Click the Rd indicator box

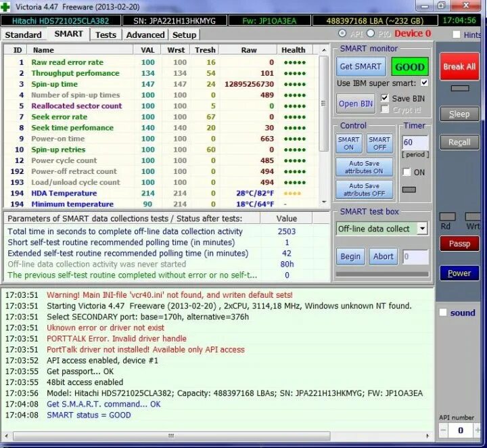click(447, 217)
